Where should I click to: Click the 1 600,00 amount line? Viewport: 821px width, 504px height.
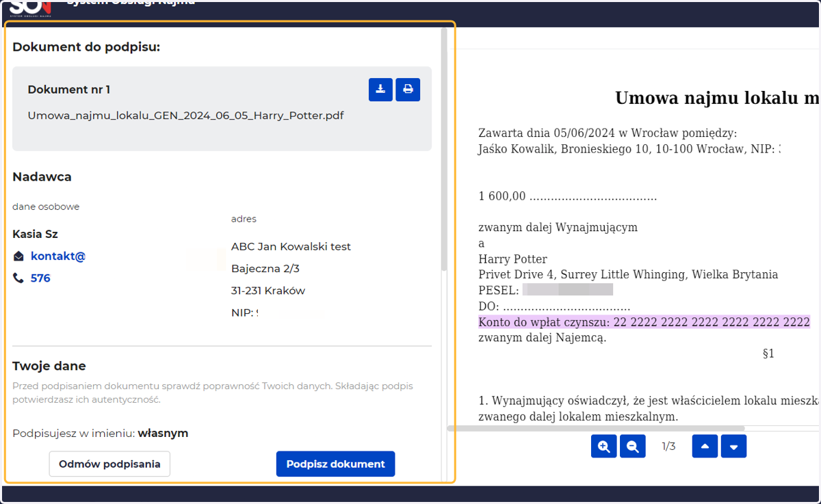[568, 196]
